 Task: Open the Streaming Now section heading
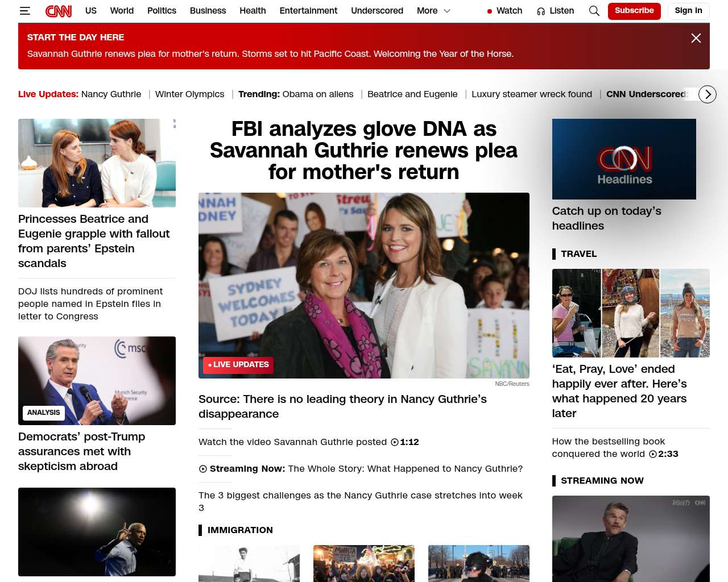[x=602, y=481]
